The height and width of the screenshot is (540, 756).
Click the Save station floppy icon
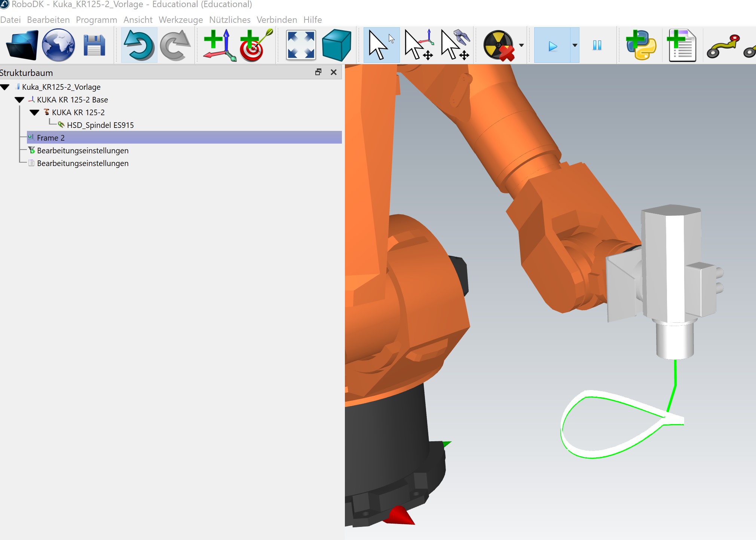(x=94, y=45)
